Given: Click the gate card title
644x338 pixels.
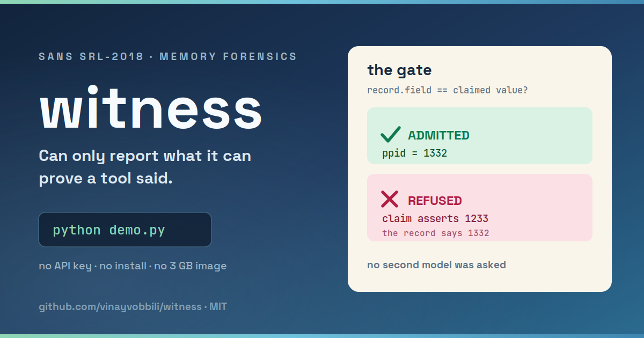Looking at the screenshot, I should [399, 70].
